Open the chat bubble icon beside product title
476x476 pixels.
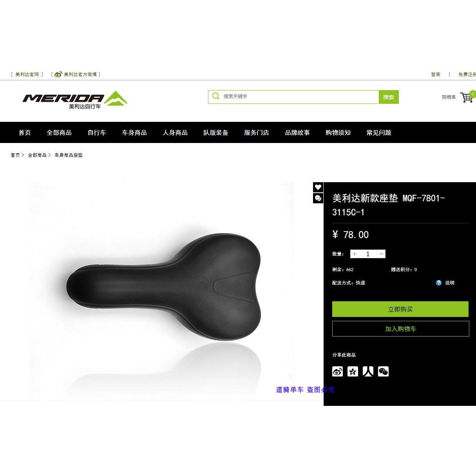coord(318,198)
